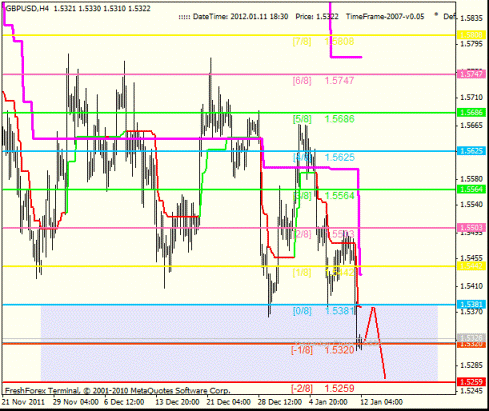489x411 pixels.
Task: Click the [4/8] blue level label
Action: pos(302,157)
